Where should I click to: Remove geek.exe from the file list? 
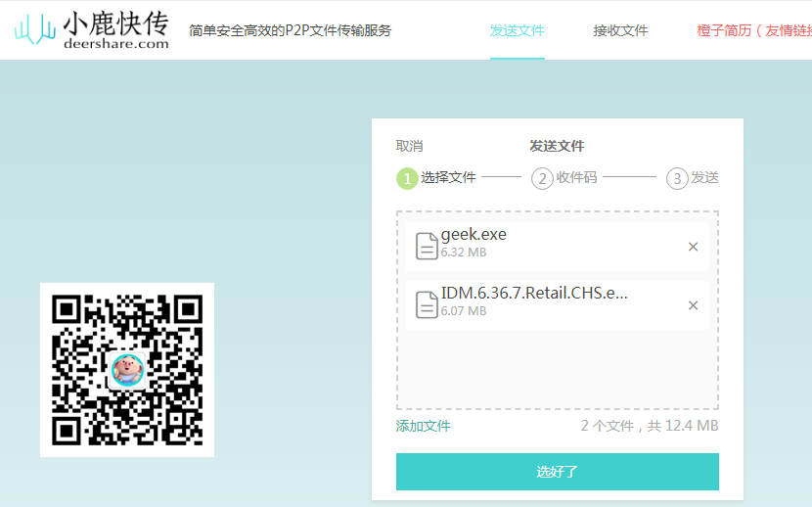coord(693,247)
